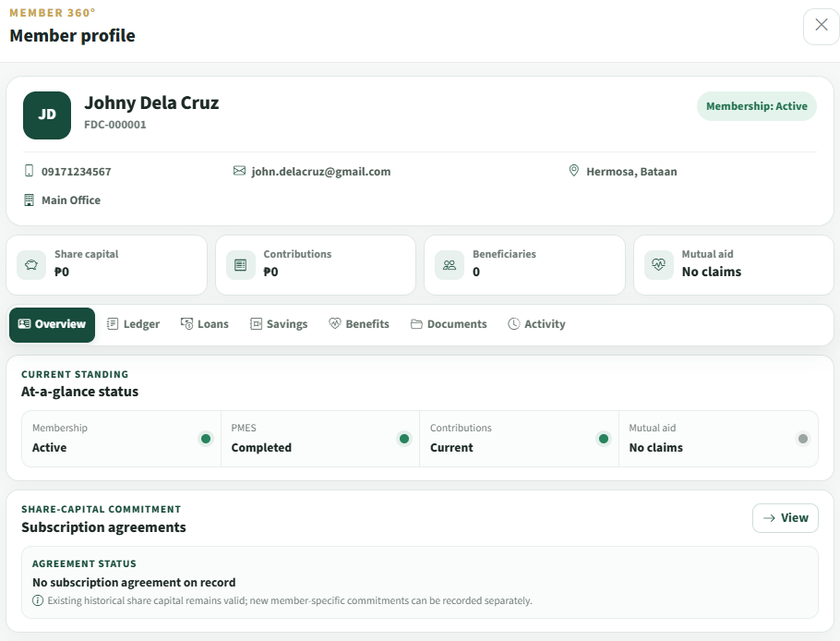840x641 pixels.
Task: Click the At-a-glance status heading
Action: click(x=79, y=392)
